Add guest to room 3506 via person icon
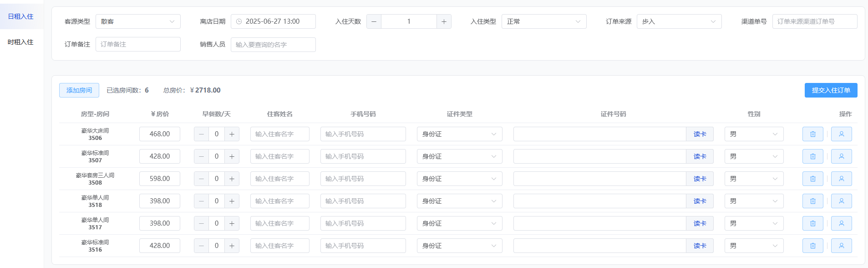 pos(841,134)
